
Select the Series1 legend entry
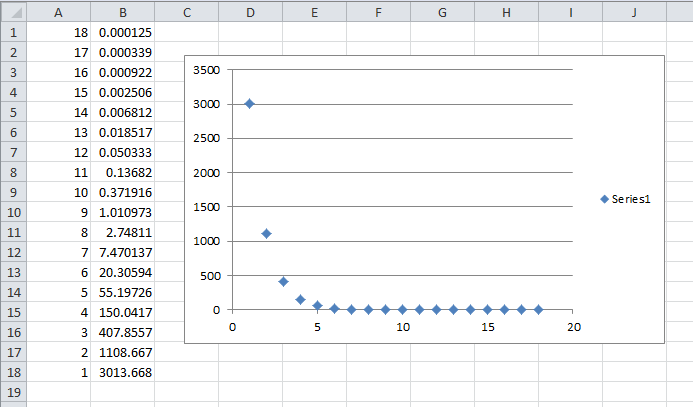(625, 199)
